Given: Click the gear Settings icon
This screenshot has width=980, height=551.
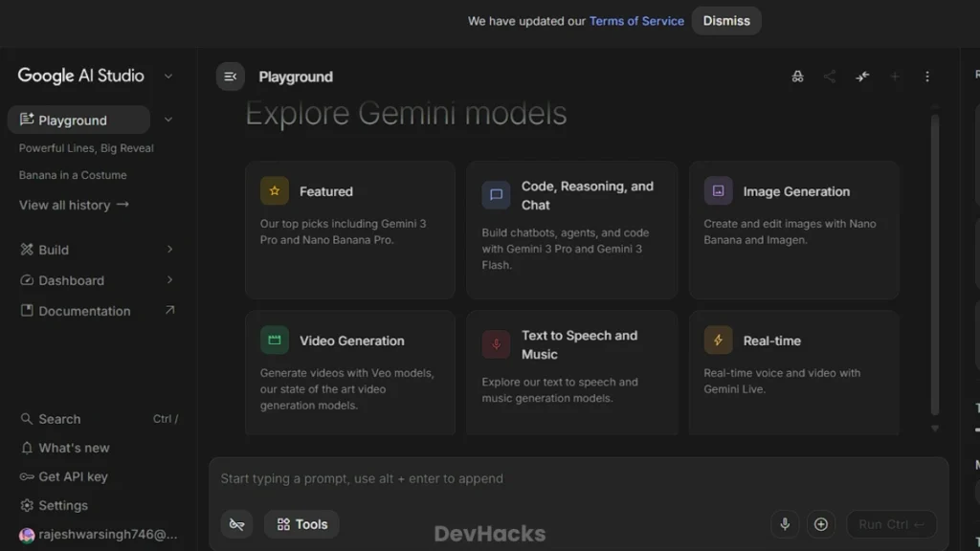Looking at the screenshot, I should (x=26, y=505).
